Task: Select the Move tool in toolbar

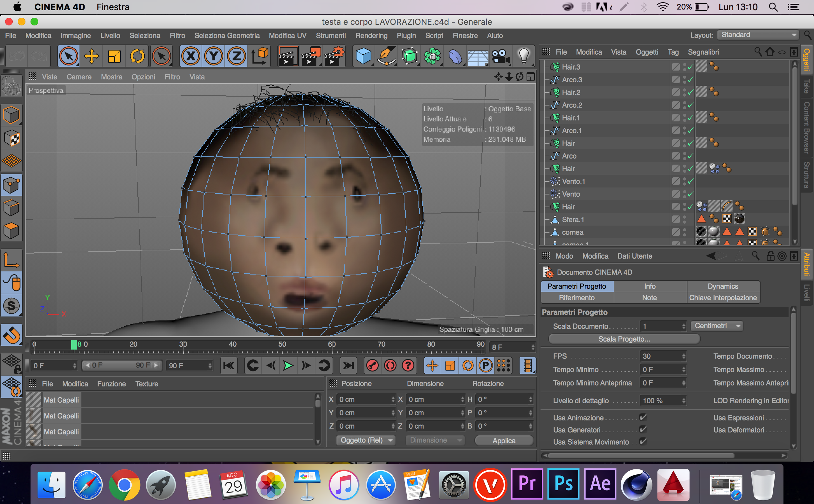Action: pos(91,56)
